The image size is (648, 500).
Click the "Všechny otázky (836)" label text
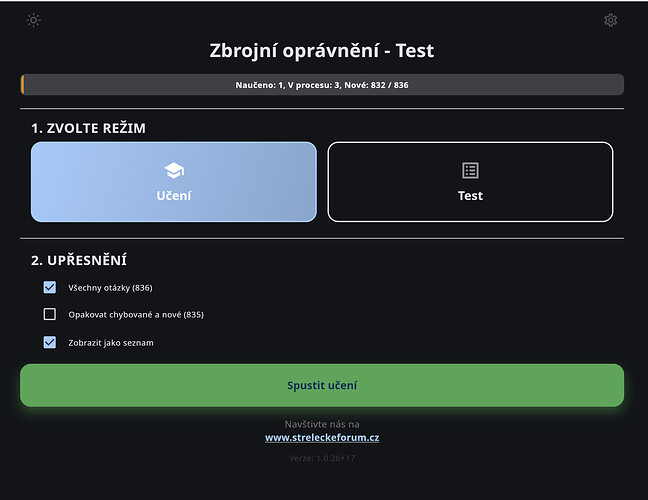(x=110, y=287)
